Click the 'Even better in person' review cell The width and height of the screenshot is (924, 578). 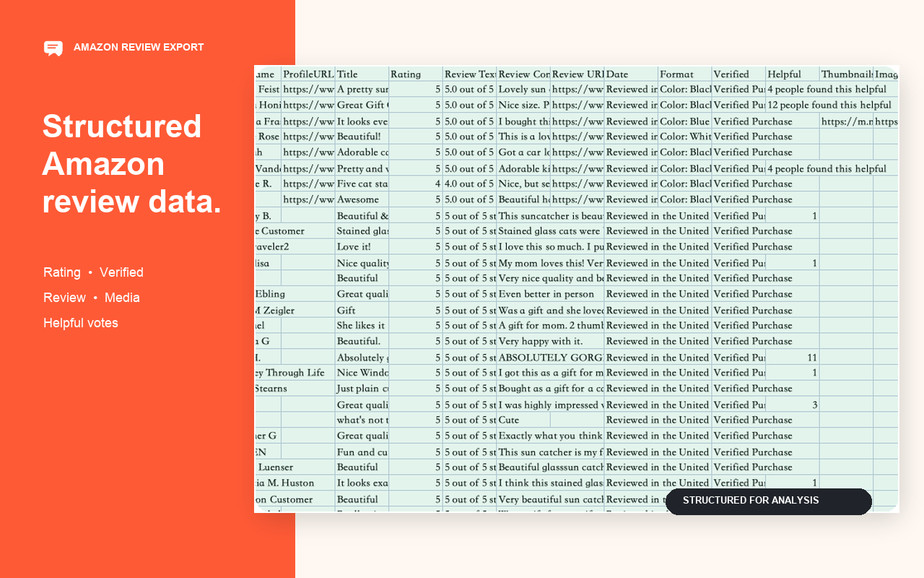click(x=551, y=294)
